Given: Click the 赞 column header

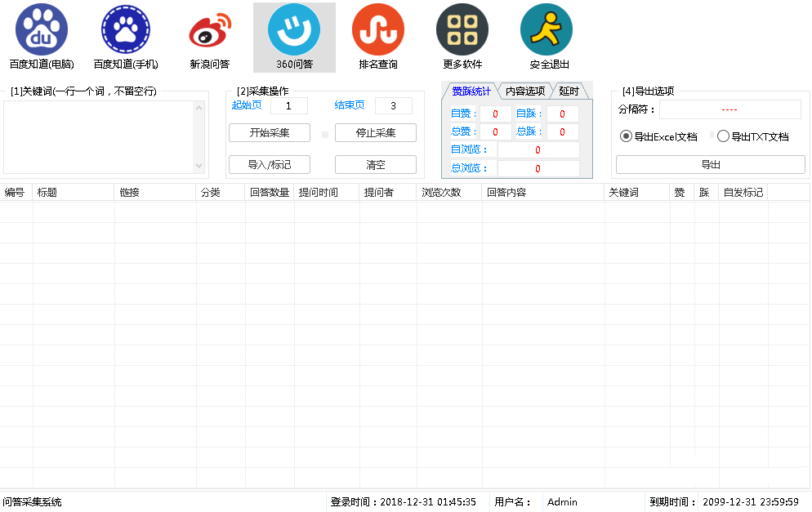Looking at the screenshot, I should tap(682, 193).
